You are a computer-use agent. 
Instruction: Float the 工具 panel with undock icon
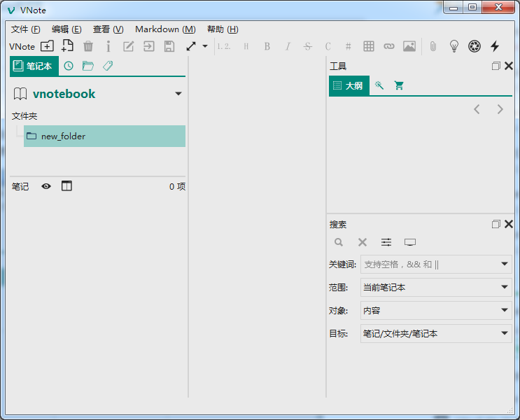point(496,66)
